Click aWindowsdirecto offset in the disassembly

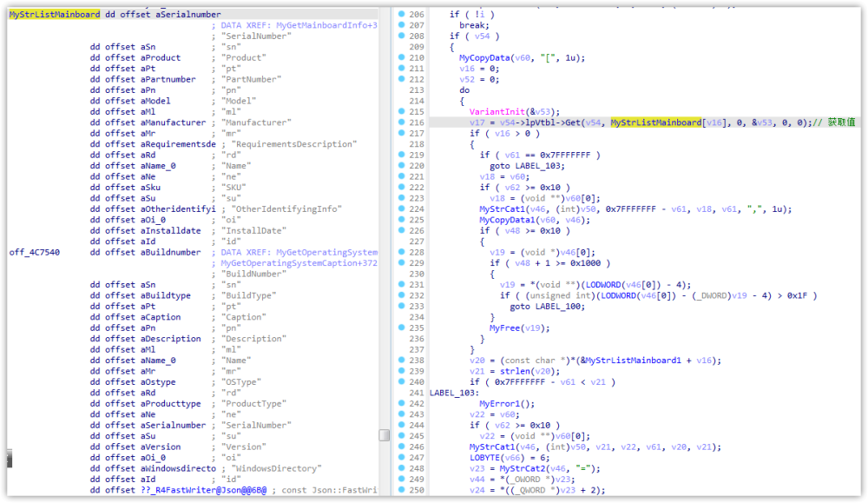168,469
